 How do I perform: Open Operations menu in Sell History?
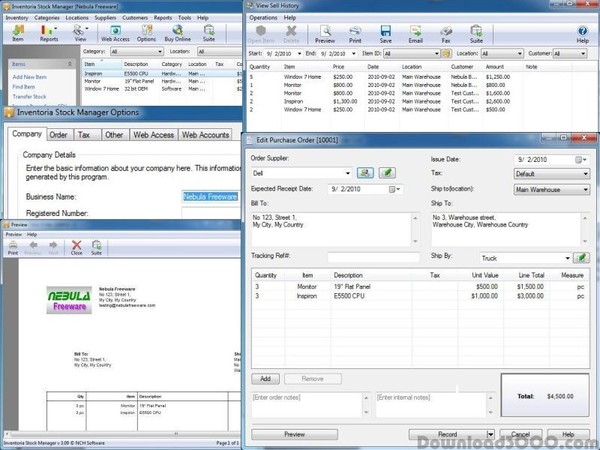(263, 18)
